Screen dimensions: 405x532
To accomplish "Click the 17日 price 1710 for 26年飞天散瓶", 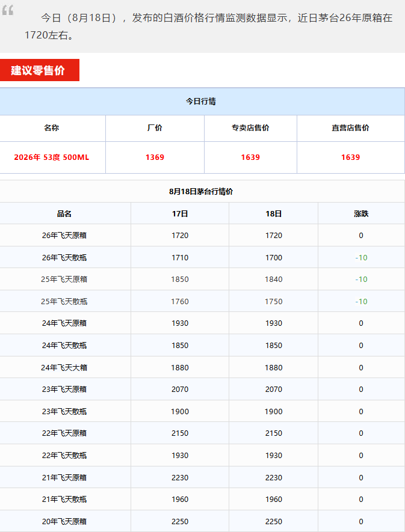I will 180,258.
